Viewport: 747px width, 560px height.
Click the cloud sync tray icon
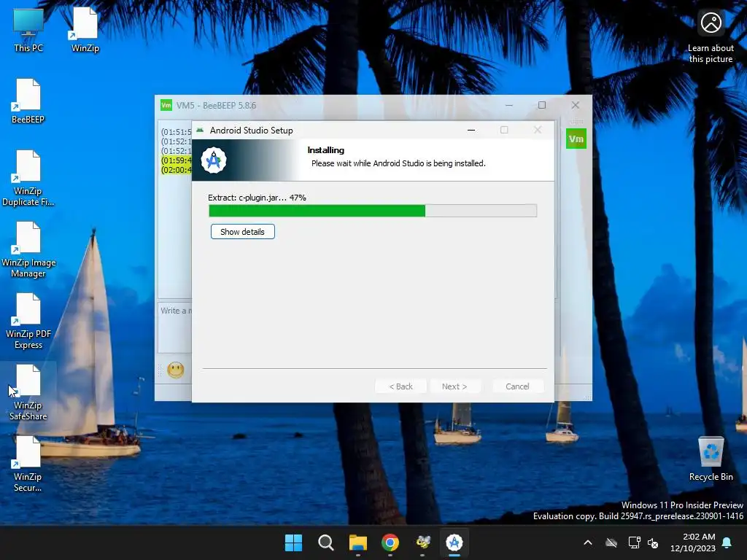pyautogui.click(x=611, y=542)
